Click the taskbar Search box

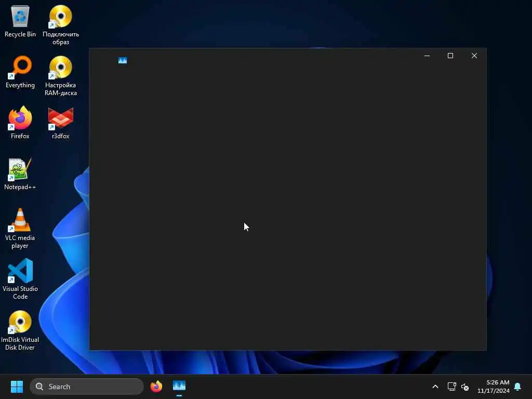click(87, 387)
